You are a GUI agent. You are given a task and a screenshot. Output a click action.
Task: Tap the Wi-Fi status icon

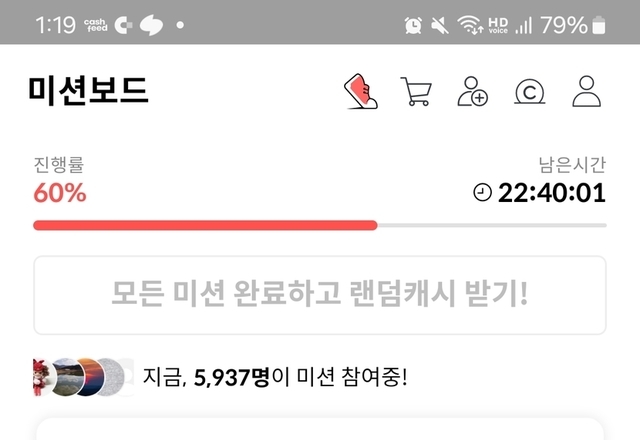470,25
